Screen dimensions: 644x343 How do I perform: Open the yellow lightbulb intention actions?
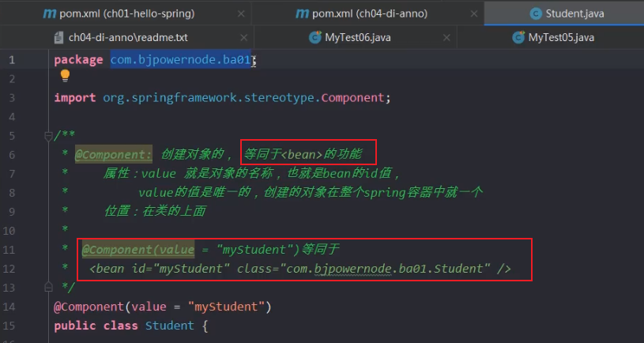tap(65, 76)
